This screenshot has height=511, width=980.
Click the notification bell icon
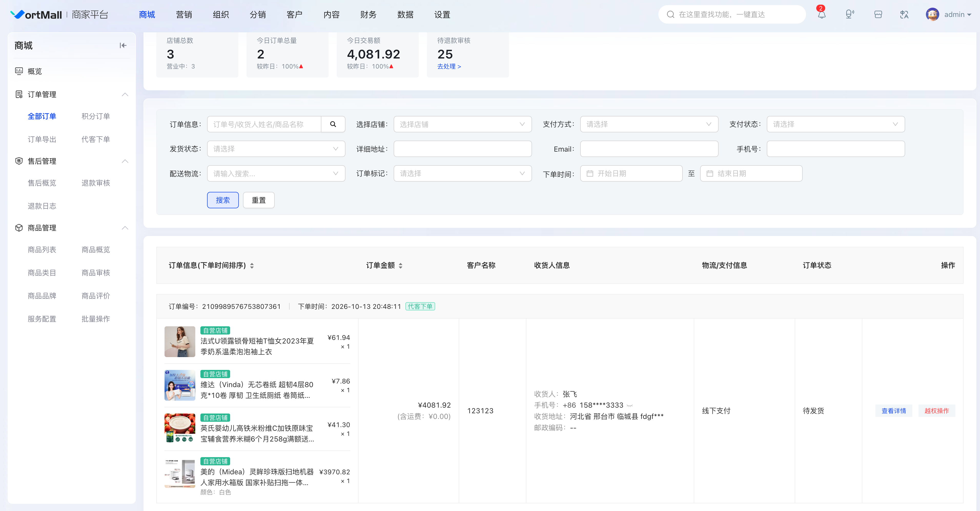pos(821,14)
